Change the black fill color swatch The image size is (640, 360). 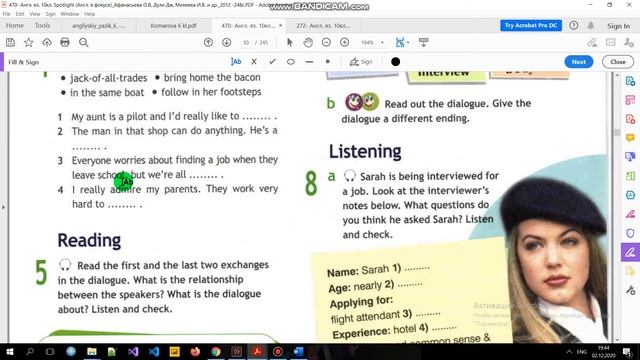[395, 62]
